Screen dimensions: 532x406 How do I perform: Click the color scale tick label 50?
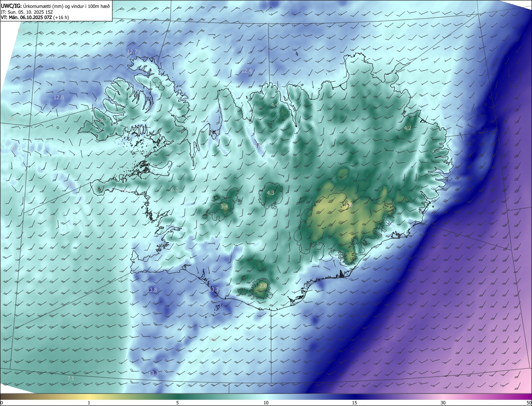pos(529,403)
